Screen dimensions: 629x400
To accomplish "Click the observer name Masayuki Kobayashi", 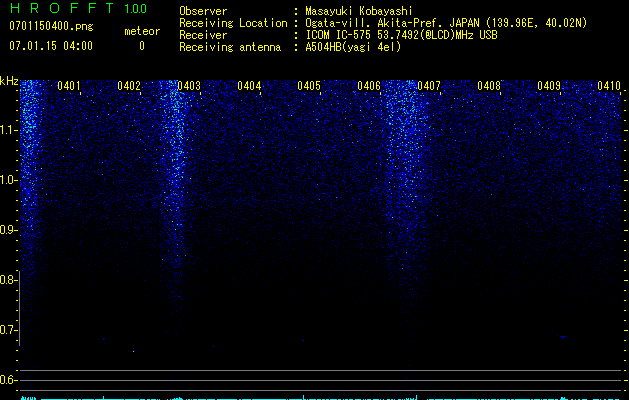I will pos(359,11).
